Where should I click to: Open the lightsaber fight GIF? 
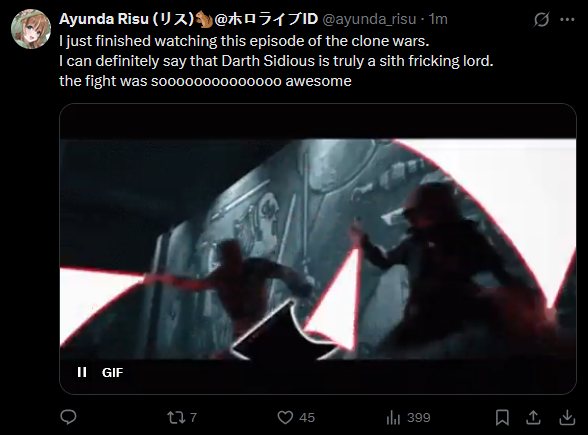click(x=318, y=249)
